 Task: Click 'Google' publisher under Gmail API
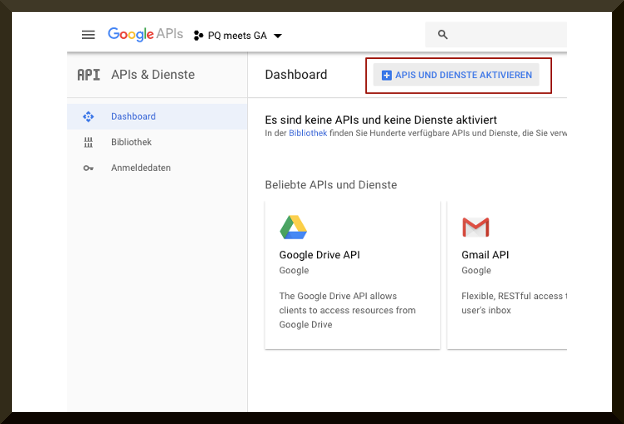pos(476,270)
